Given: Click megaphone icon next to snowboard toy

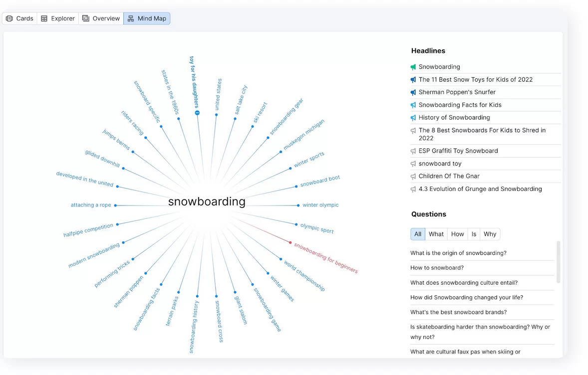Looking at the screenshot, I should pyautogui.click(x=413, y=164).
